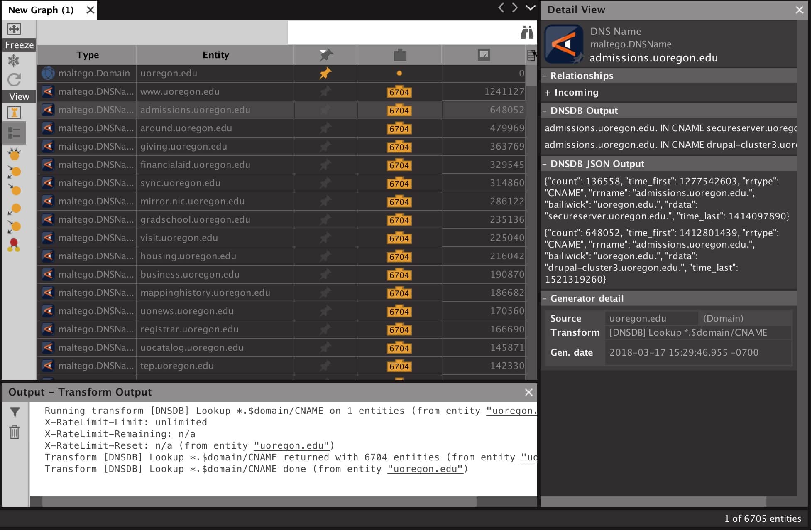Toggle pin for www.uoregon.edu row

[325, 92]
